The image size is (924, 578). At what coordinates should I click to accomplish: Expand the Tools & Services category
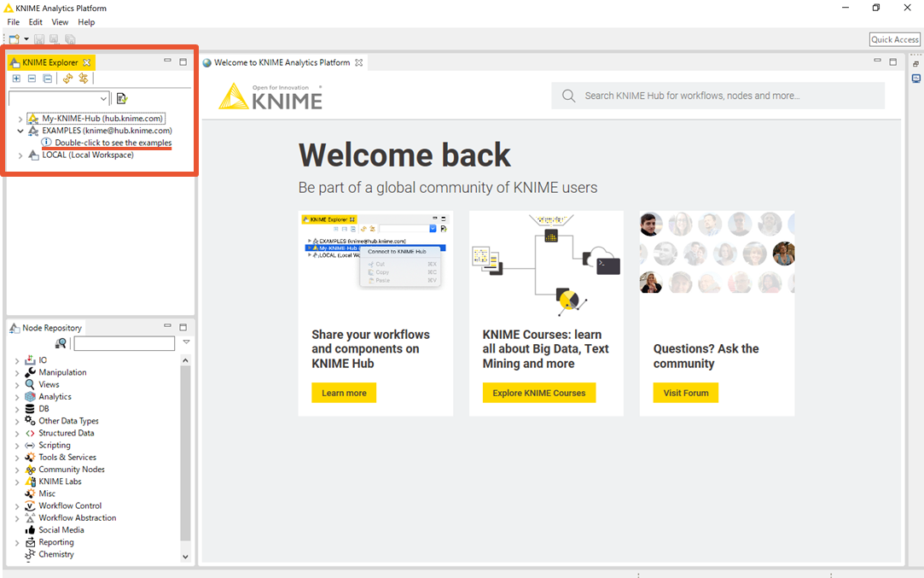coord(17,458)
